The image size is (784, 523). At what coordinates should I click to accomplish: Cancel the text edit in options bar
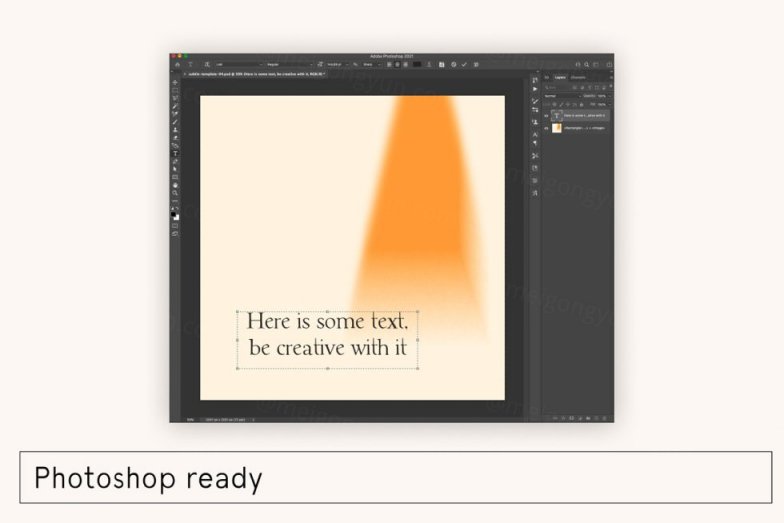[x=453, y=64]
